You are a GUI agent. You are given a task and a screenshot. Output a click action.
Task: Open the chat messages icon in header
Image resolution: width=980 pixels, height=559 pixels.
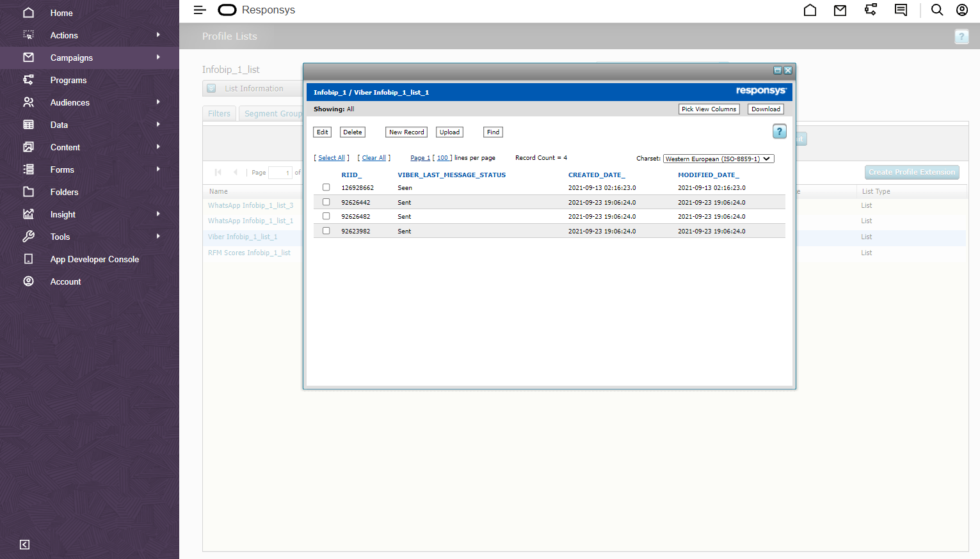click(x=901, y=10)
